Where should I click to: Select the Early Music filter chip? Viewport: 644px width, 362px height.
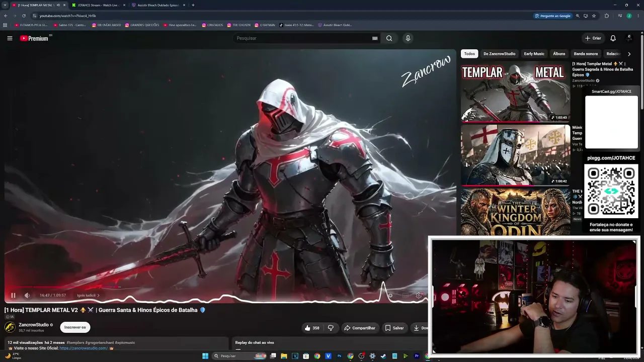coord(534,54)
